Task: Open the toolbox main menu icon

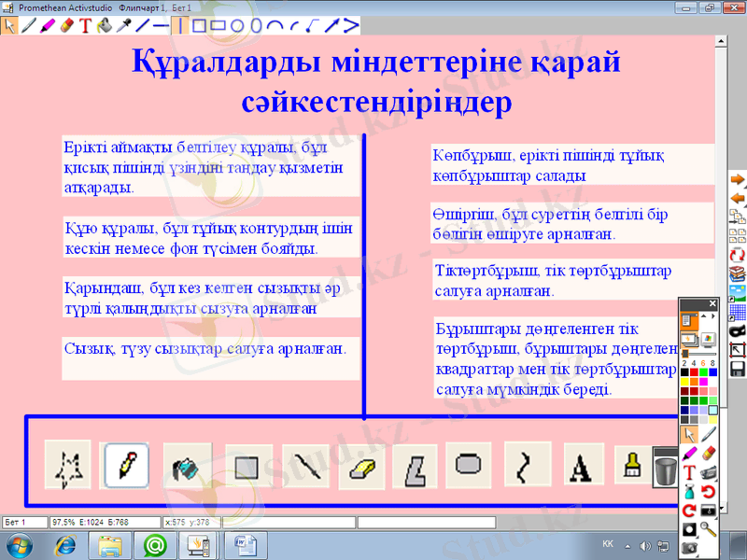Action: click(x=690, y=319)
